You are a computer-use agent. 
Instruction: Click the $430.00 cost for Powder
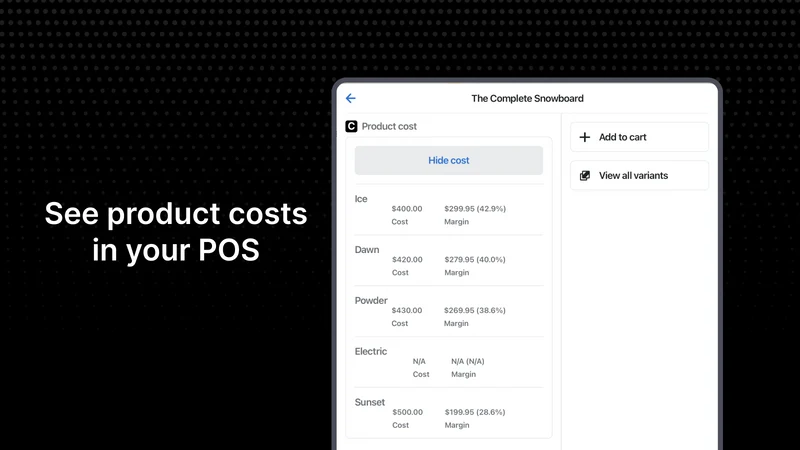coord(407,310)
